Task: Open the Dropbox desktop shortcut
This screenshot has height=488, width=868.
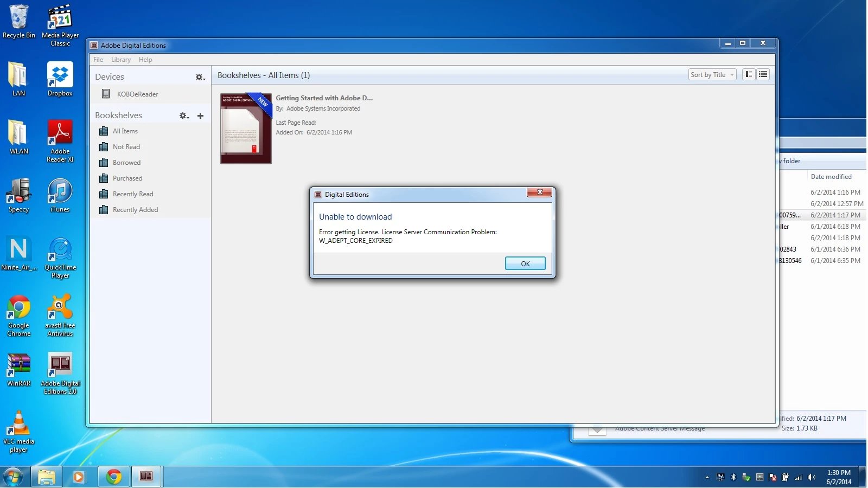Action: click(x=60, y=79)
